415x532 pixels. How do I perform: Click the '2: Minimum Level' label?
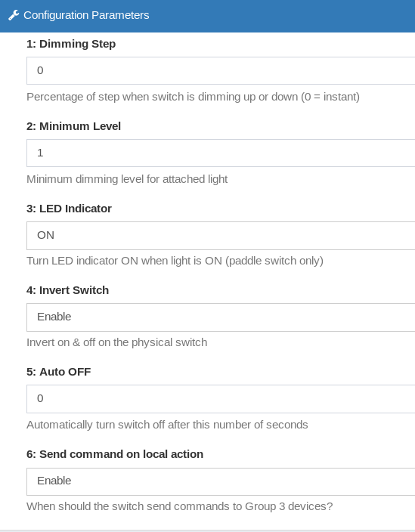click(73, 126)
